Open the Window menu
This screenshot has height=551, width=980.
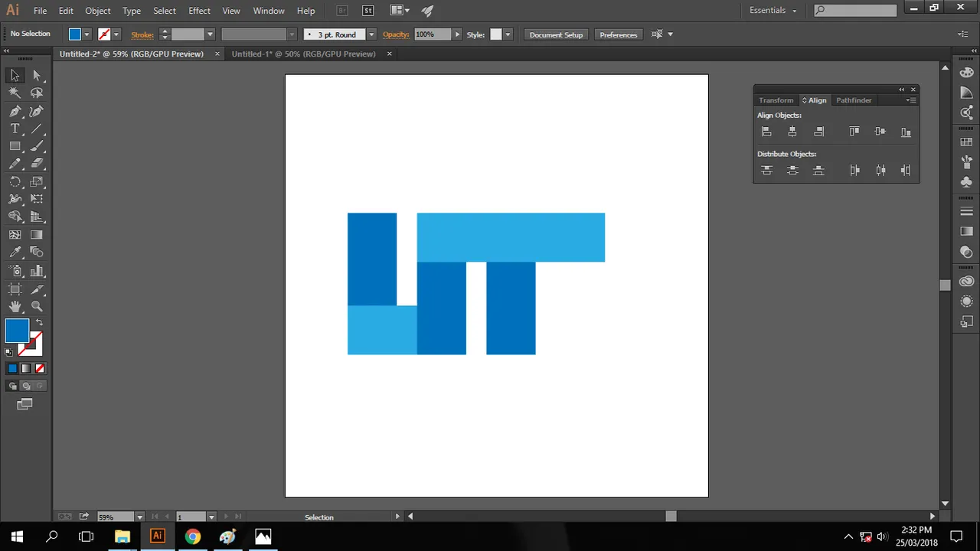point(269,11)
